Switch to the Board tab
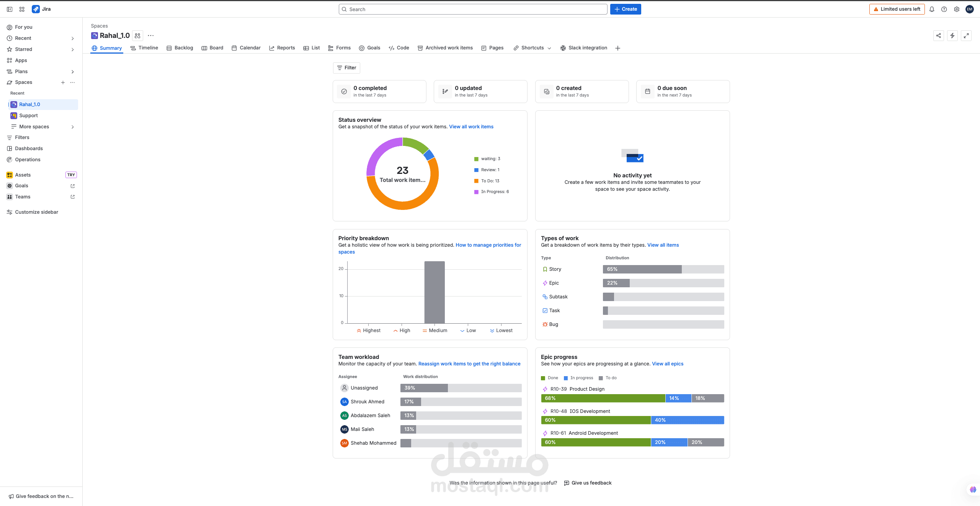980x506 pixels. 216,48
